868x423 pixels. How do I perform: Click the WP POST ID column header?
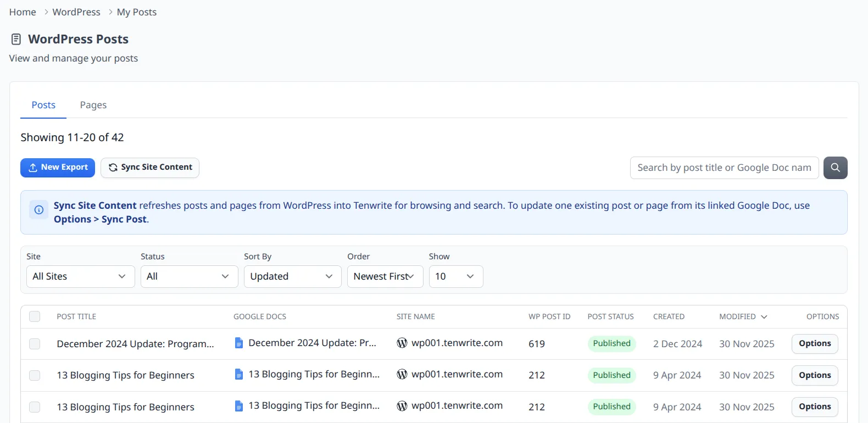[549, 317]
